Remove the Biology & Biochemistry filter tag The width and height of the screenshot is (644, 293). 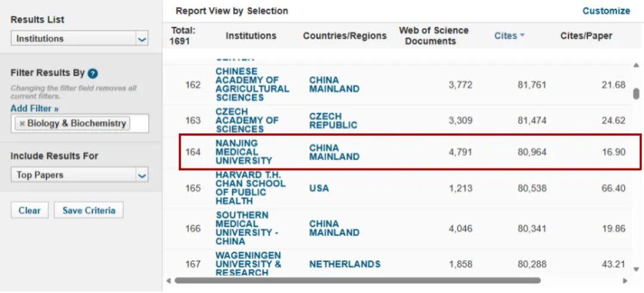pyautogui.click(x=22, y=123)
